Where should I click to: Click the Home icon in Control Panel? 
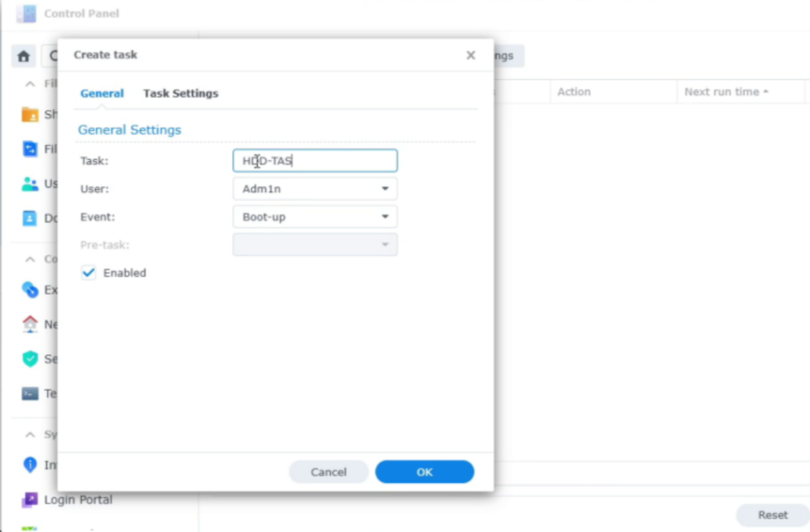24,56
